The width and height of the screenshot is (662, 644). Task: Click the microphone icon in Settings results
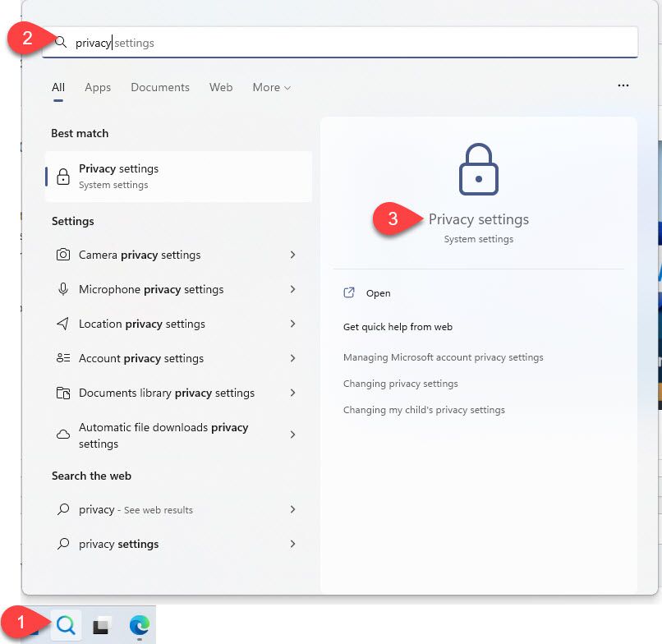(x=63, y=289)
